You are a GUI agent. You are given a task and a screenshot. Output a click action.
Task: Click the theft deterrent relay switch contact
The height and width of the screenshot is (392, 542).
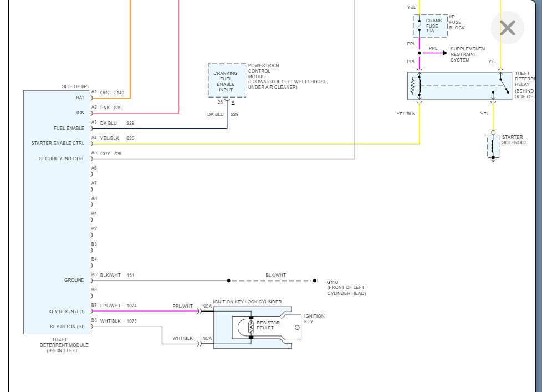click(504, 86)
